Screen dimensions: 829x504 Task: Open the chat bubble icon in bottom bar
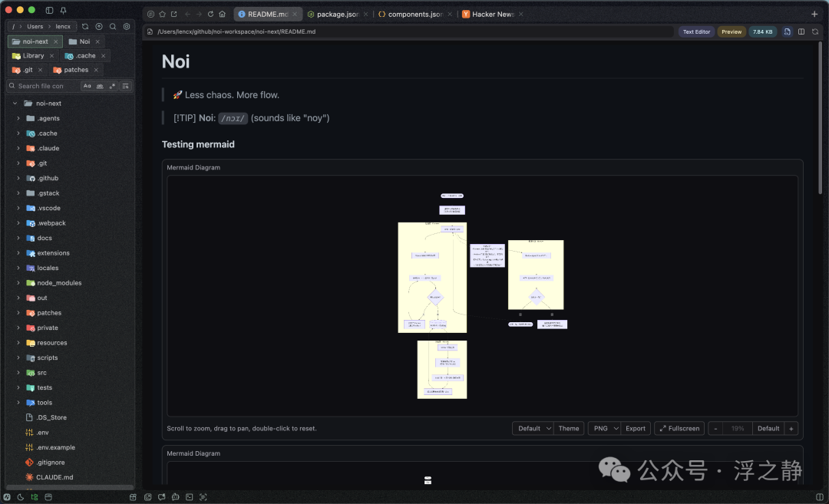[161, 497]
